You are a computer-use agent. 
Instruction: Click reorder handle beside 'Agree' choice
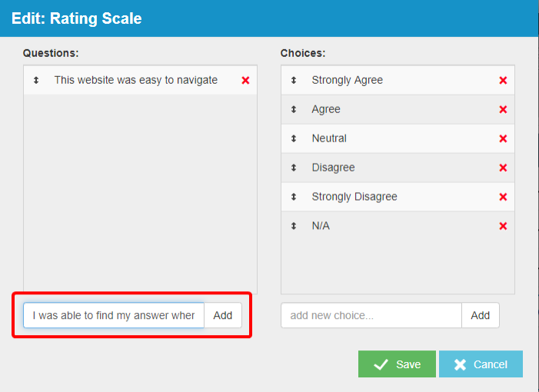tap(294, 109)
